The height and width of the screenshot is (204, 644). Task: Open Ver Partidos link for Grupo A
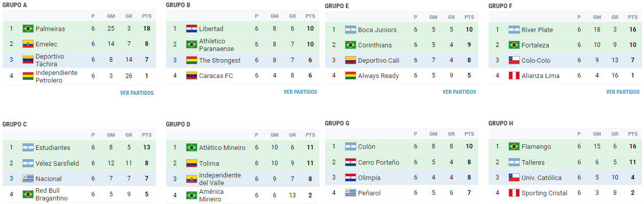pyautogui.click(x=136, y=93)
